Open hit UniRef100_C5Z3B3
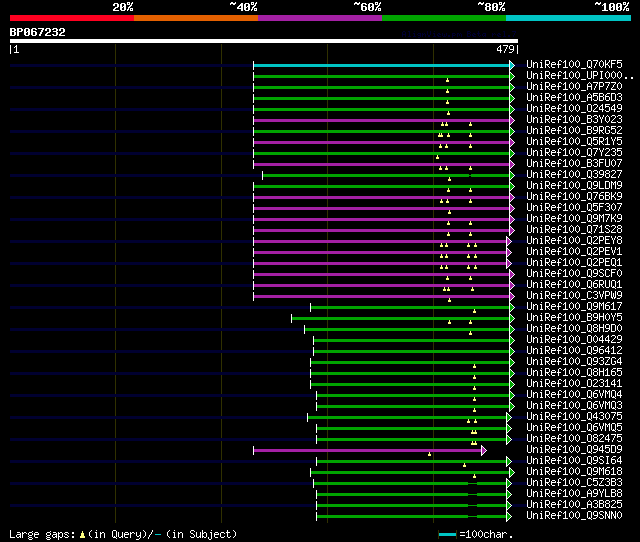The image size is (640, 542). pyautogui.click(x=574, y=483)
